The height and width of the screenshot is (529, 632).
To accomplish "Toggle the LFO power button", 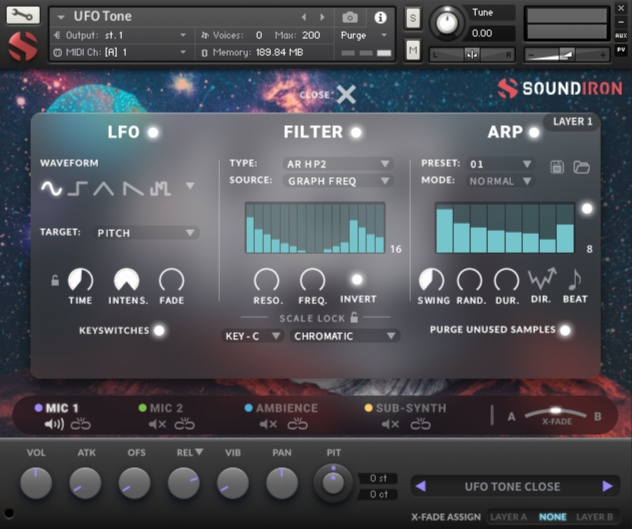I will (x=153, y=132).
